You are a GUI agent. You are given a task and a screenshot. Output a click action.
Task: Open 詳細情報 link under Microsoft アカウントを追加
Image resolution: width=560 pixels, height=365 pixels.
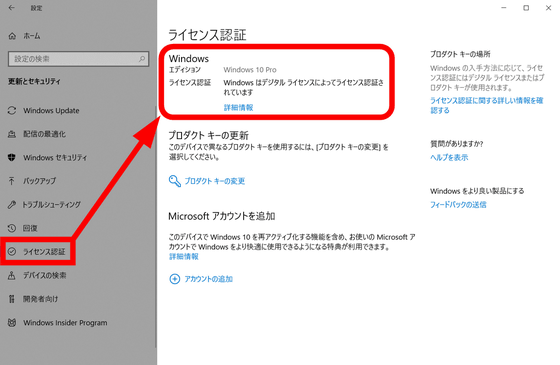(184, 256)
